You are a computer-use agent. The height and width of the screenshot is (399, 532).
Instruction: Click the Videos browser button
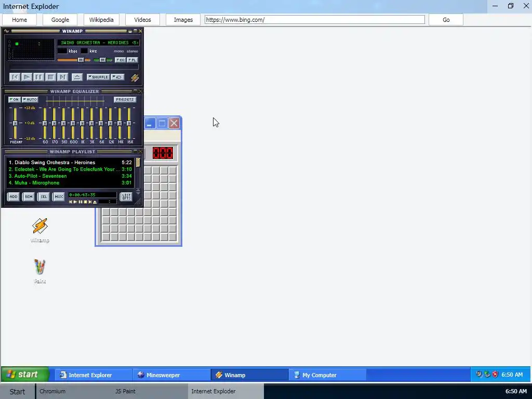coord(142,20)
